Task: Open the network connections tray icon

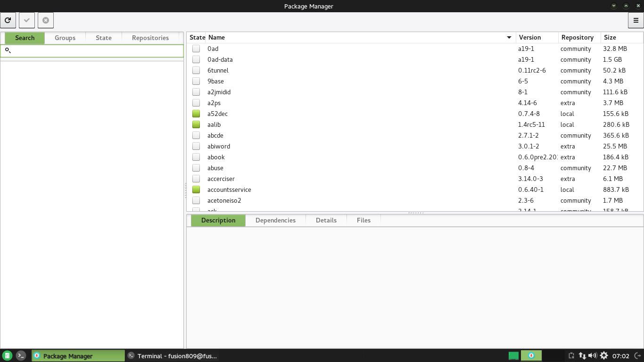Action: (x=582, y=356)
